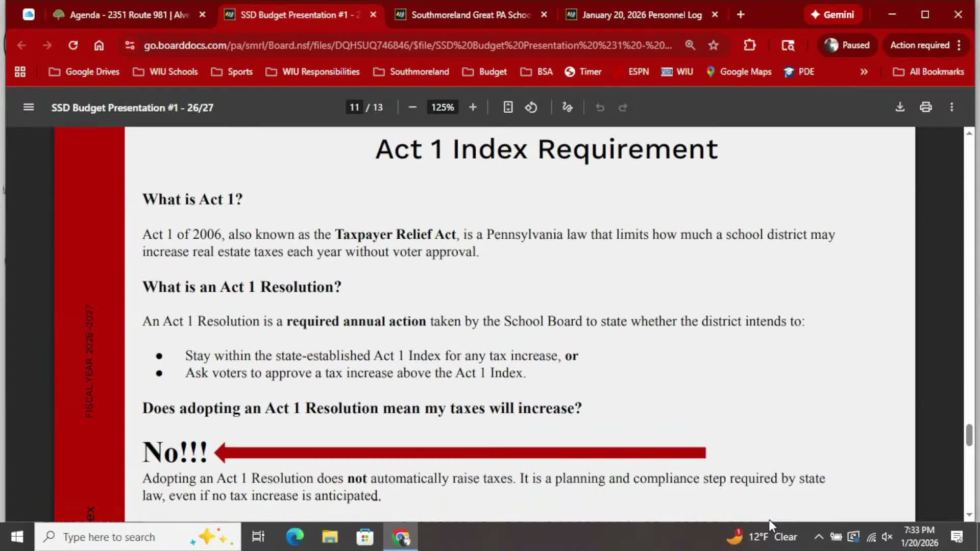Select the PDF draw annotation tool
980x551 pixels.
(x=567, y=107)
